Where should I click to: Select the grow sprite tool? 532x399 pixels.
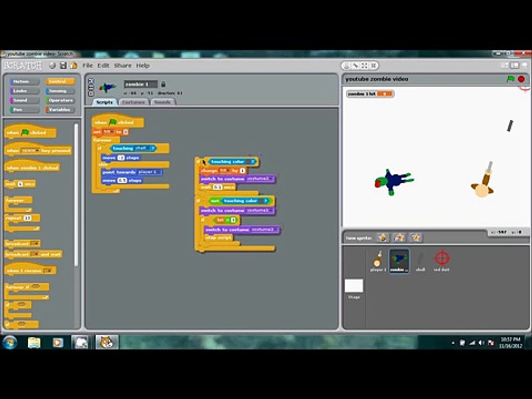(x=365, y=65)
